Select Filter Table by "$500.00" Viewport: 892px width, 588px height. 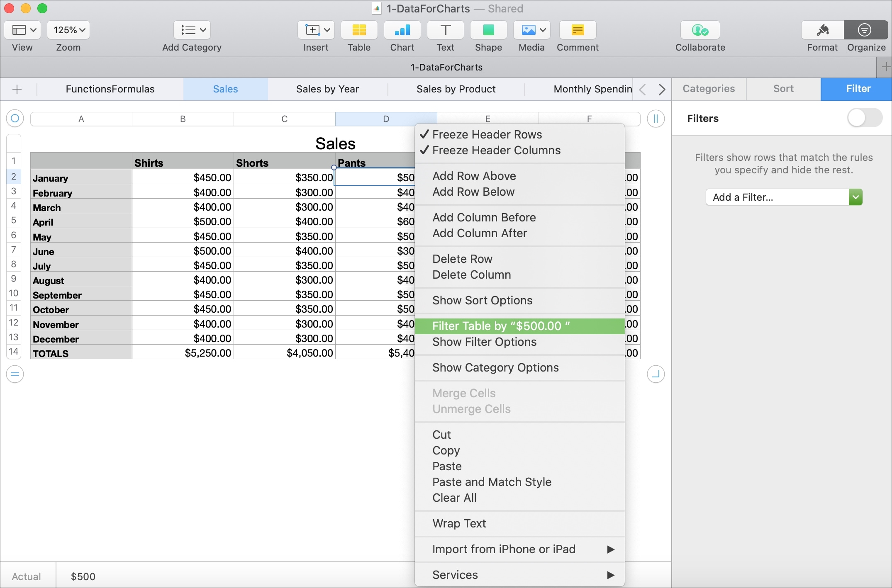pyautogui.click(x=519, y=326)
